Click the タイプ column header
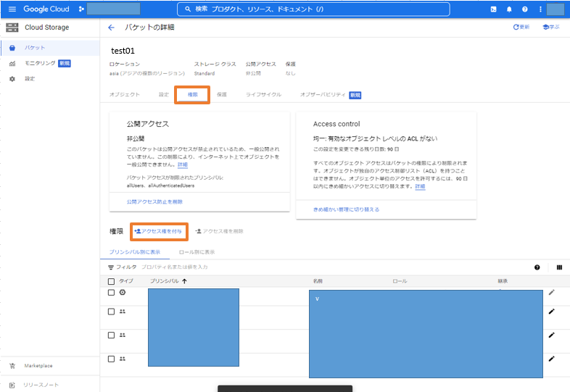 126,281
